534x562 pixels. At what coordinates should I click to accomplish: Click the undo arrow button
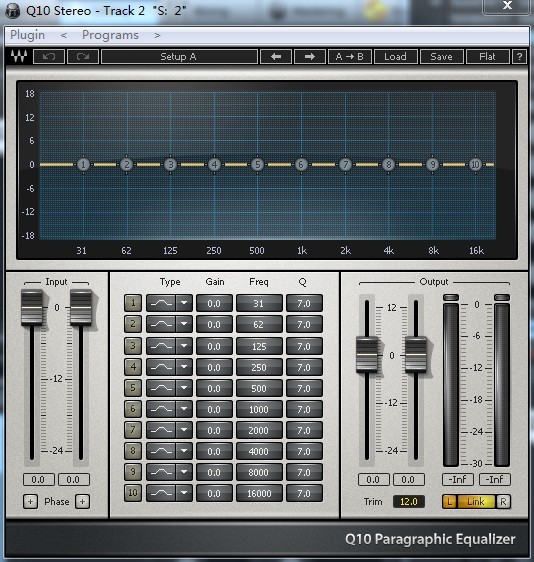click(49, 57)
